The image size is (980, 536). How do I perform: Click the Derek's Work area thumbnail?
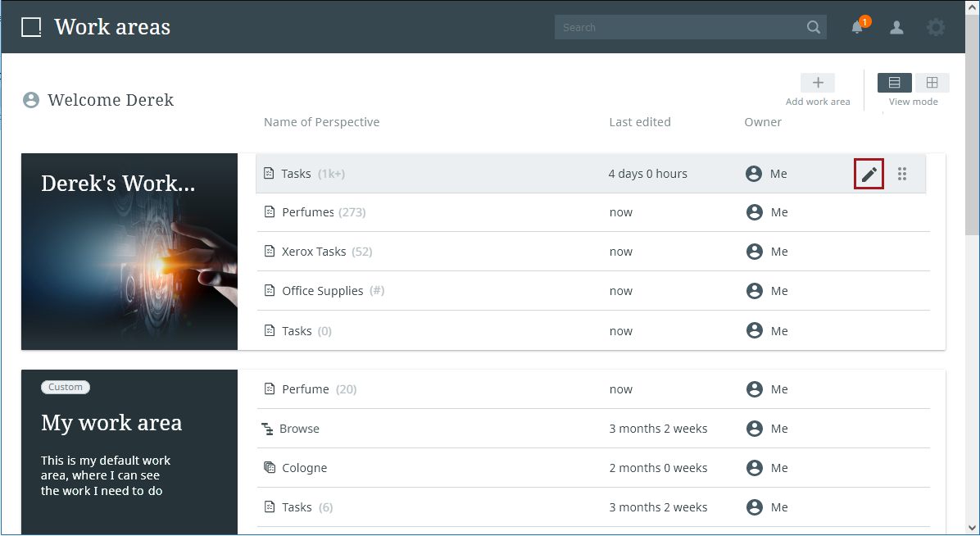pyautogui.click(x=129, y=252)
